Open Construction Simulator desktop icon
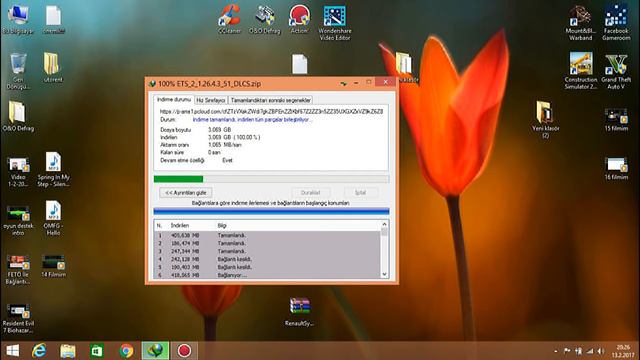The image size is (640, 360). 580,71
